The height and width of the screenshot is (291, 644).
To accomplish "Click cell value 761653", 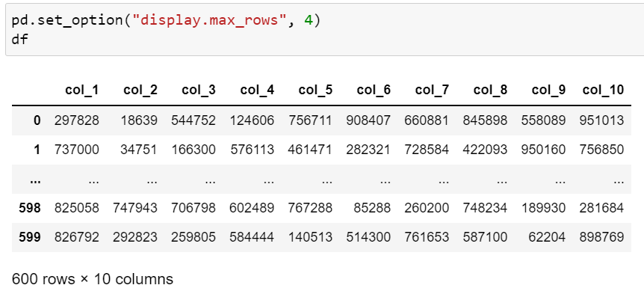I will 427,237.
